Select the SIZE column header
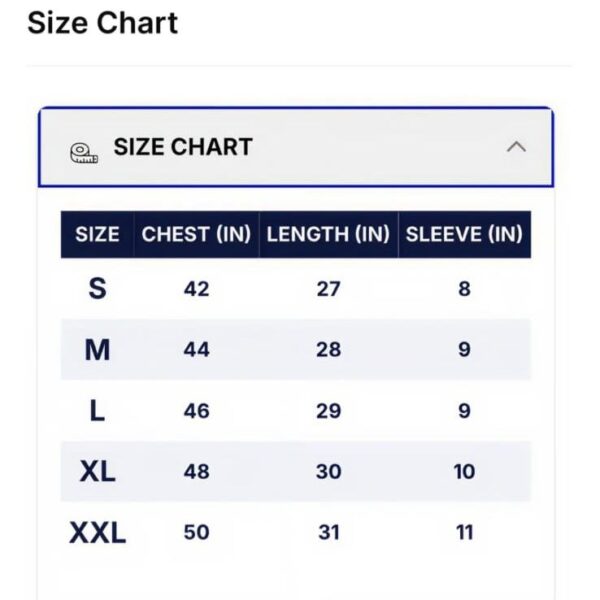Screen dimensions: 600x600 tap(97, 234)
